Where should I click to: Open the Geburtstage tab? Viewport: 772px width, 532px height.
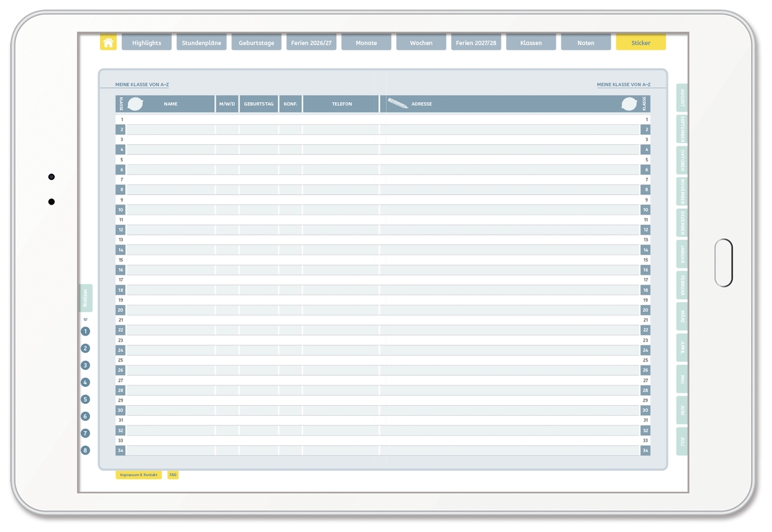pos(256,43)
